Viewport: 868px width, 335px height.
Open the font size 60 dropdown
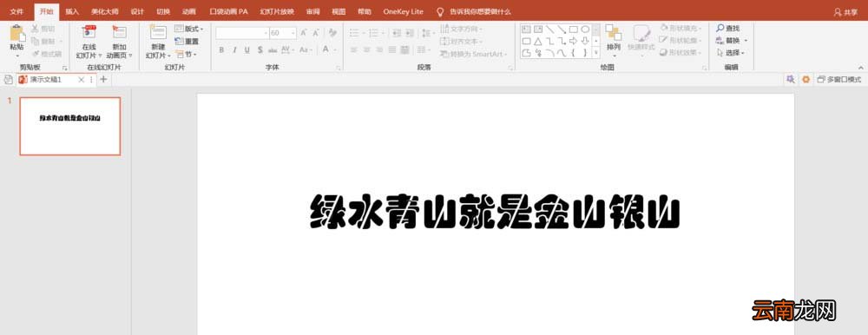click(x=293, y=33)
